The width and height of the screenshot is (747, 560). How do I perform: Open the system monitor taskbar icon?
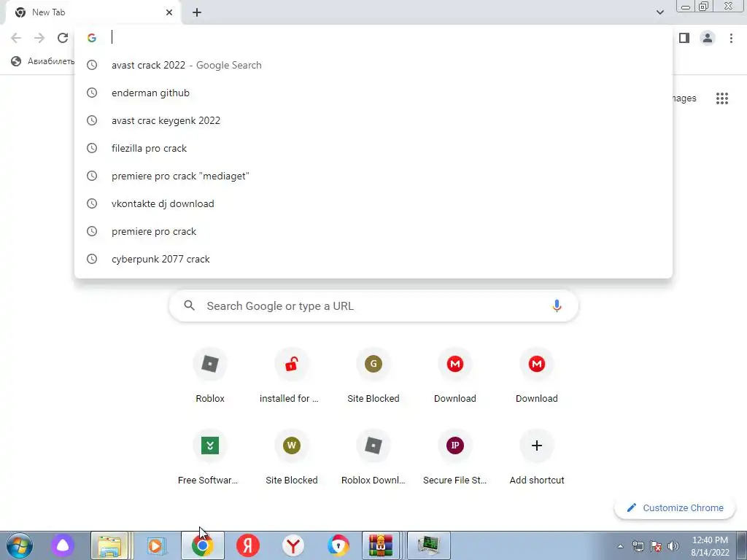pos(428,545)
